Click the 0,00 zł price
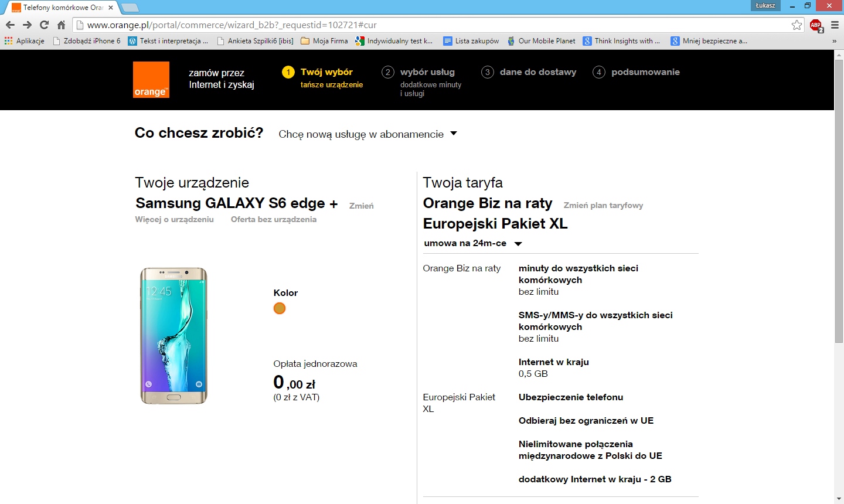This screenshot has width=844, height=504. pyautogui.click(x=294, y=383)
